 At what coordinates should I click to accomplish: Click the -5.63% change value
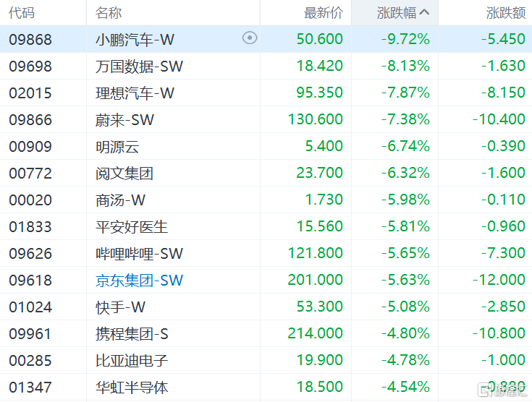[x=406, y=280]
